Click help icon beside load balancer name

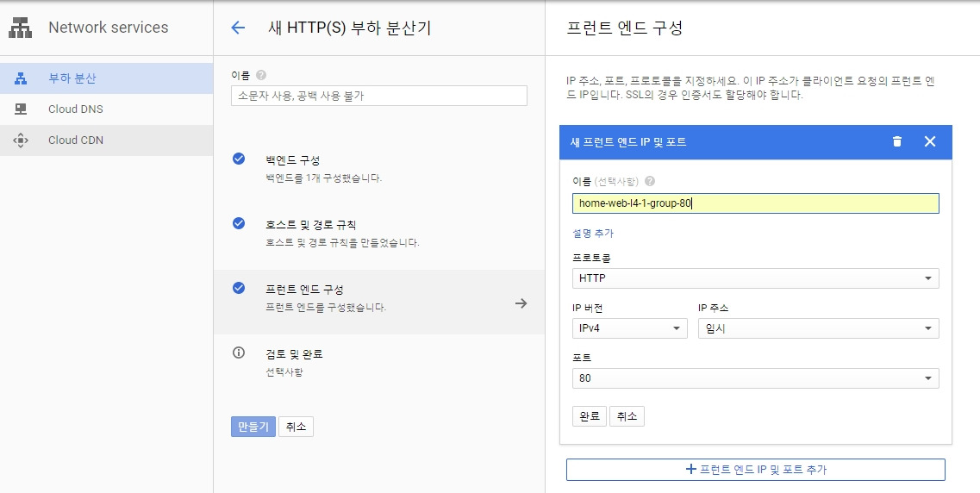261,75
